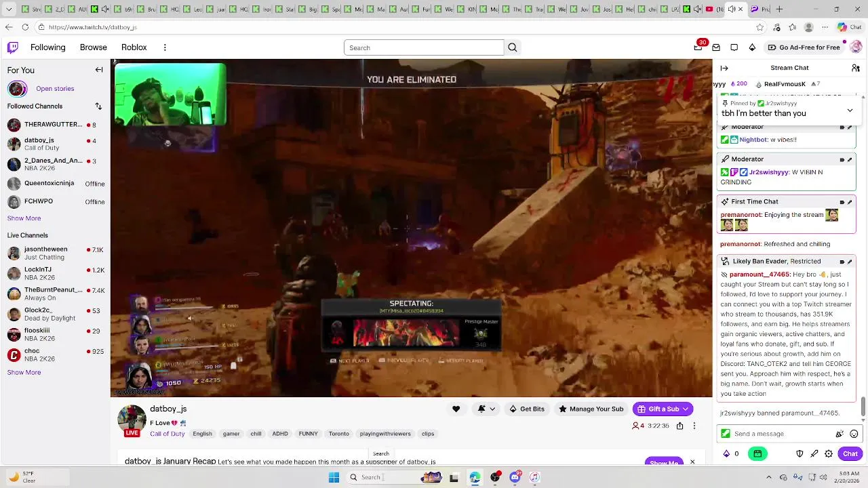The image size is (868, 488).
Task: Open FCHWPO offline channel
Action: 56,201
